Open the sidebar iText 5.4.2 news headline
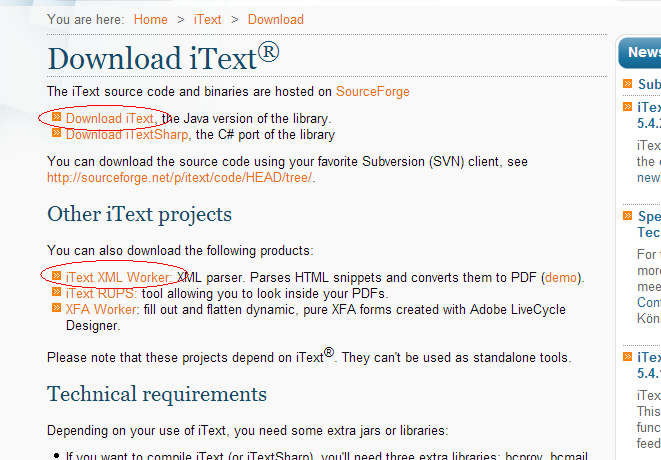The image size is (661, 460). tap(649, 116)
